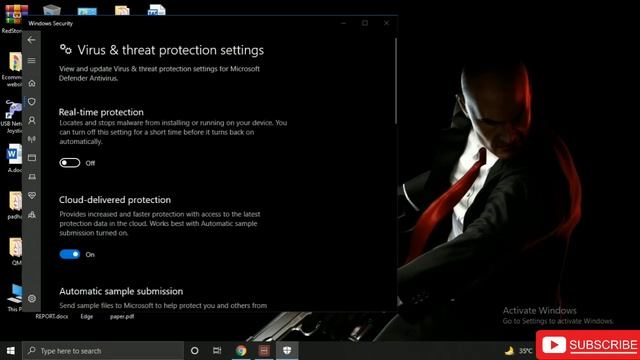Maximize the Windows Security window
Viewport: 640px width, 360px height.
click(x=365, y=23)
